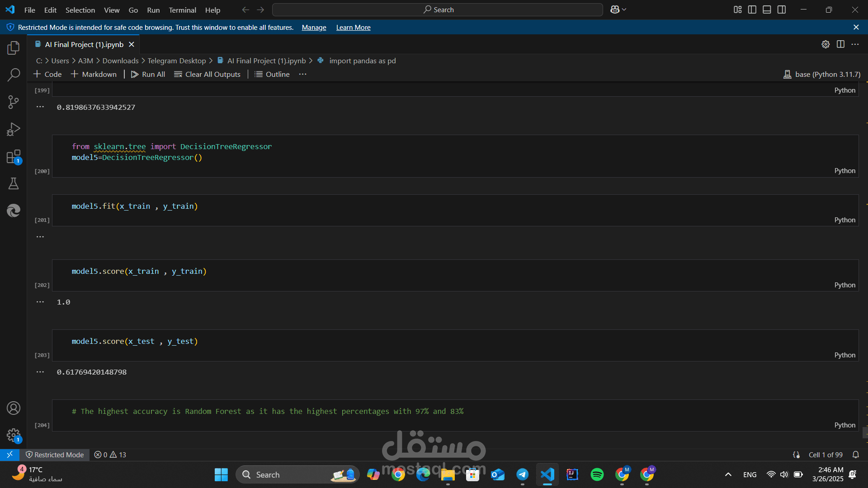The height and width of the screenshot is (488, 868).
Task: Expand output options for the 1.0 result
Action: tap(40, 302)
